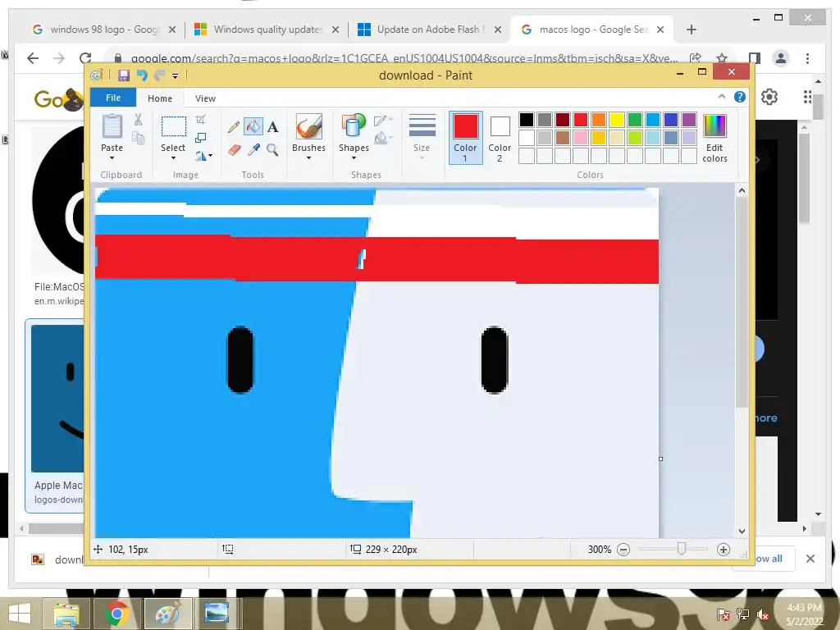Select the Fill with color bucket tool
Screen dimensions: 840x630
(x=253, y=127)
